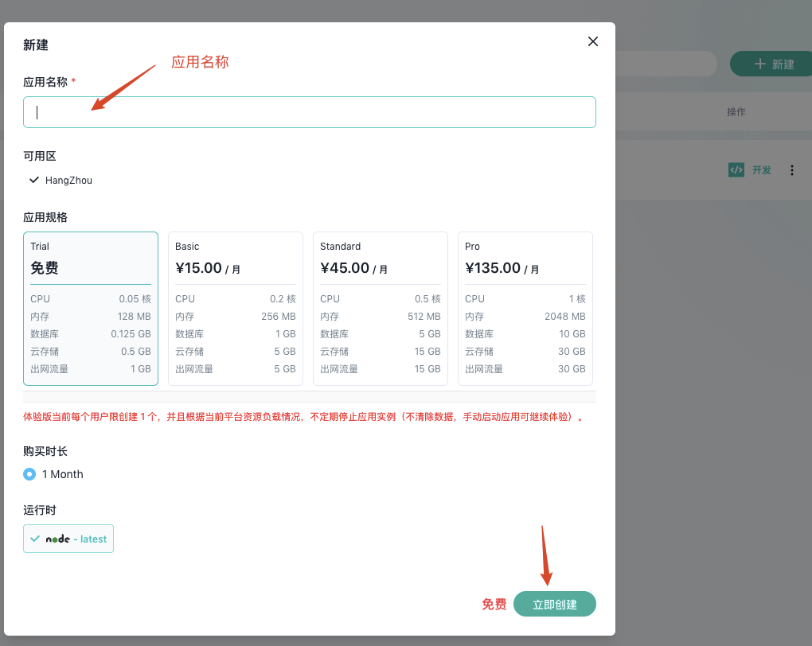Open the three-dot more options menu
This screenshot has width=812, height=646.
coord(791,170)
